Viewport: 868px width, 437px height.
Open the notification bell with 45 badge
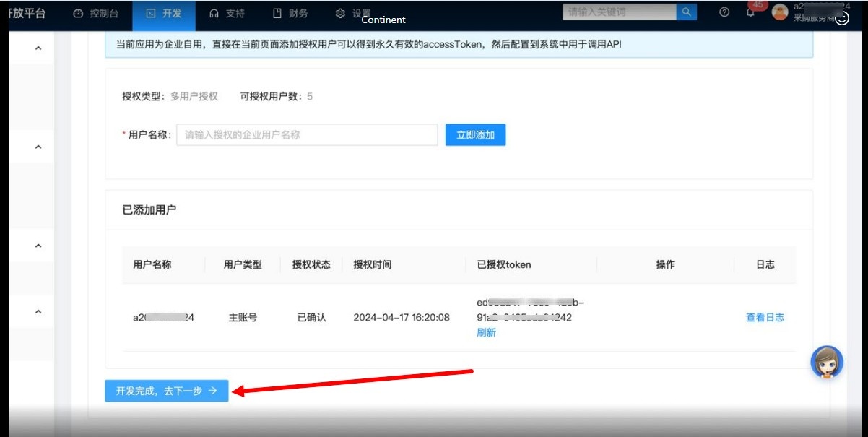[x=750, y=12]
